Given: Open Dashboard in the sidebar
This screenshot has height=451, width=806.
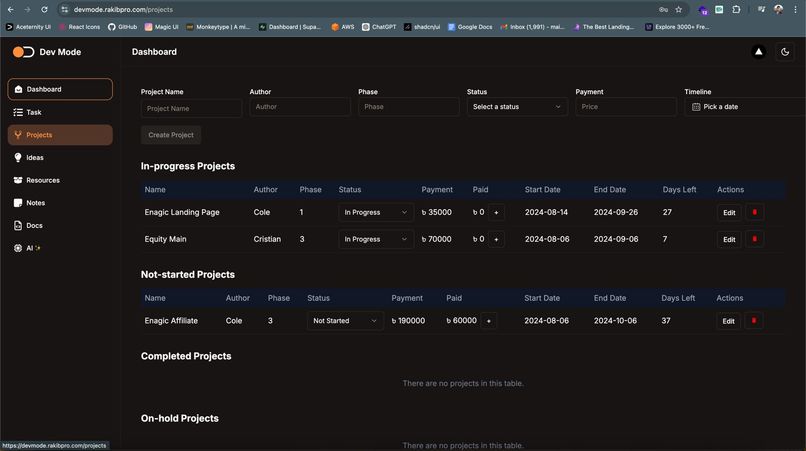Looking at the screenshot, I should coord(60,89).
